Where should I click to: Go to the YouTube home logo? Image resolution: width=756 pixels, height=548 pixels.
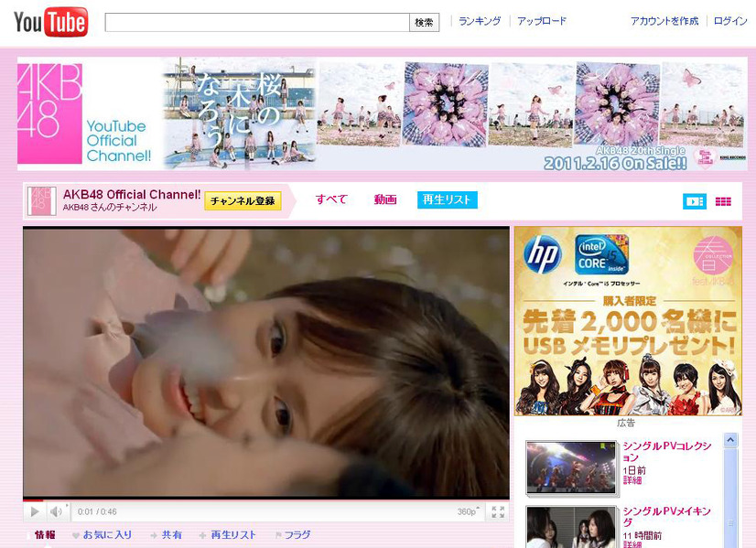50,22
